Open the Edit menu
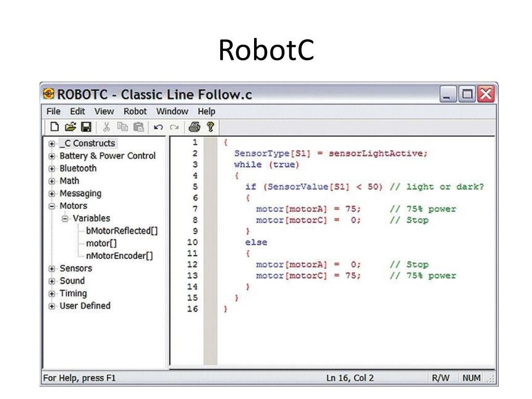Viewport: 532px width, 399px height. coord(77,111)
